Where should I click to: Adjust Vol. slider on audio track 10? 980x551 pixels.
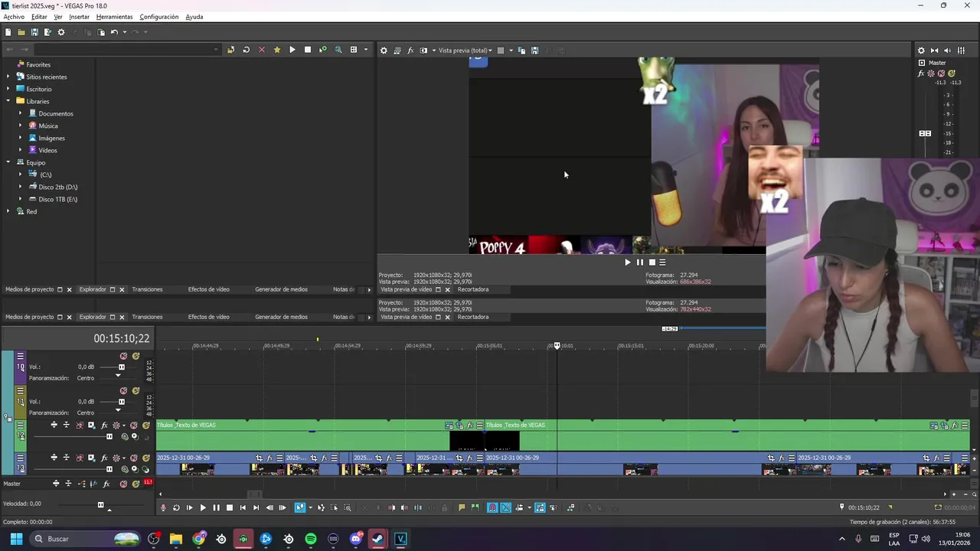point(121,367)
